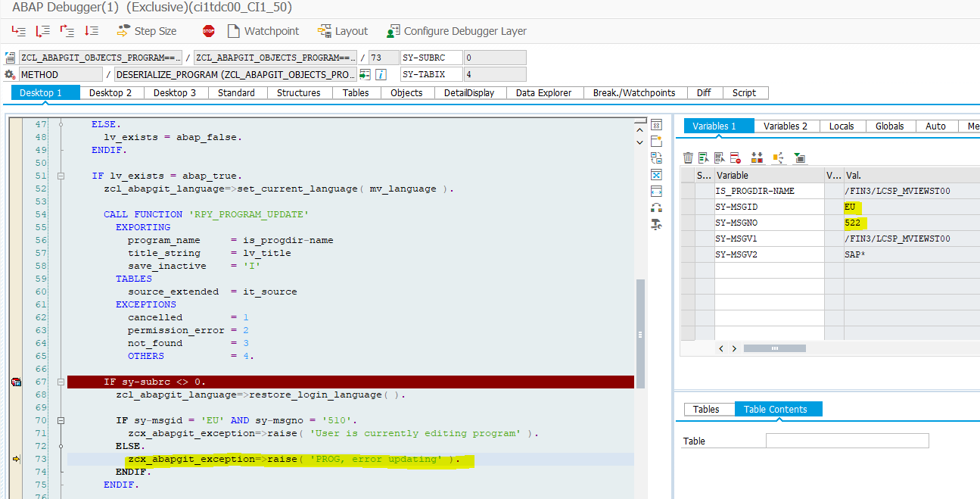Collapse the code block at line 51
Image resolution: width=980 pixels, height=499 pixels.
click(x=61, y=174)
